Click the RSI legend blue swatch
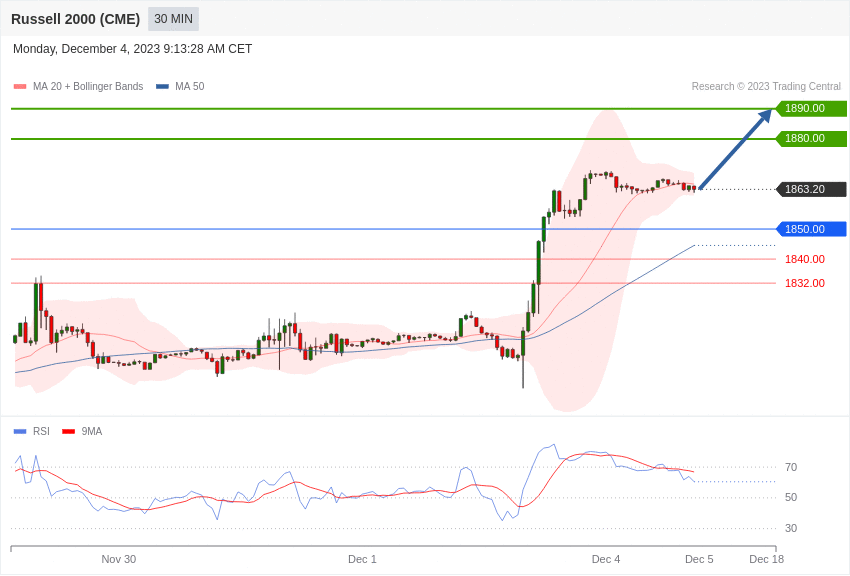 click(x=20, y=432)
